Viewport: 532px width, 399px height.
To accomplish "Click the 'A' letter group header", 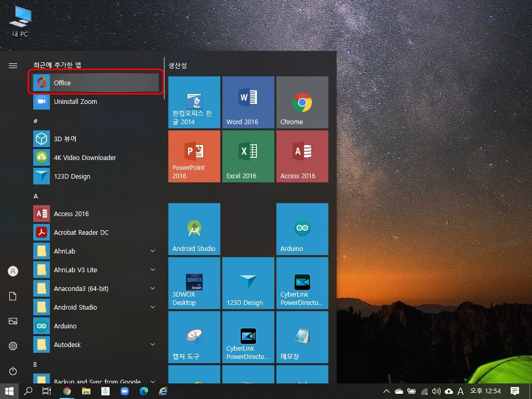I will coord(36,196).
